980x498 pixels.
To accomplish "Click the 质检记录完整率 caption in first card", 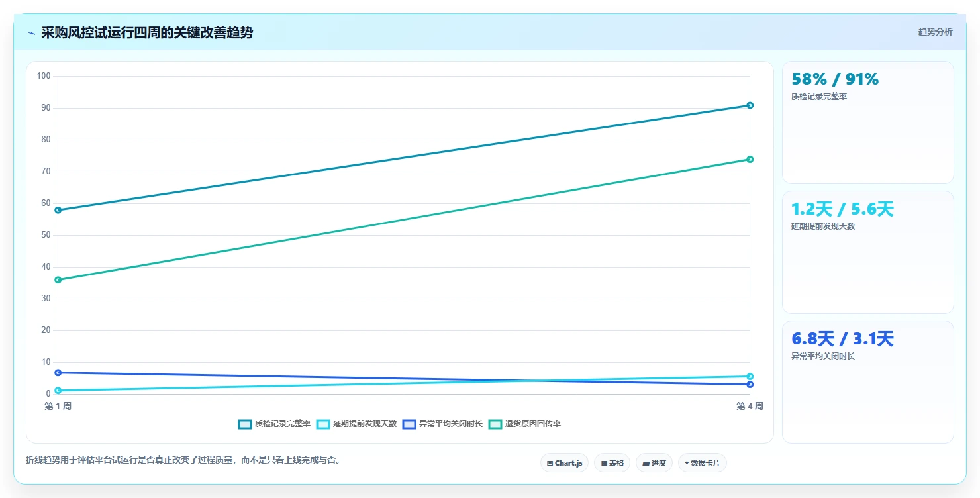I will (x=819, y=97).
